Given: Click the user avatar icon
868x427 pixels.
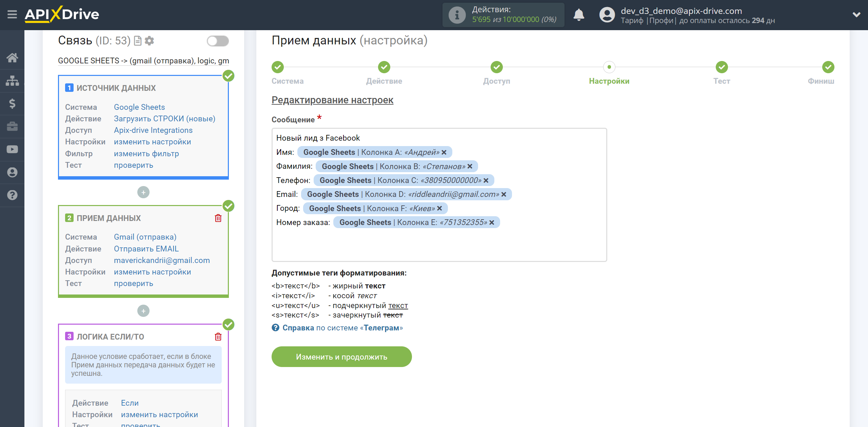Looking at the screenshot, I should tap(607, 15).
